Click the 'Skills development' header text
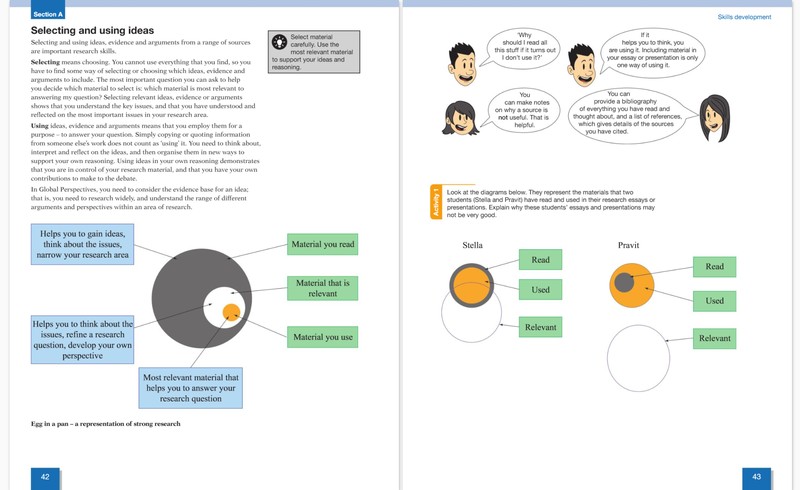The height and width of the screenshot is (490, 800). tap(744, 17)
